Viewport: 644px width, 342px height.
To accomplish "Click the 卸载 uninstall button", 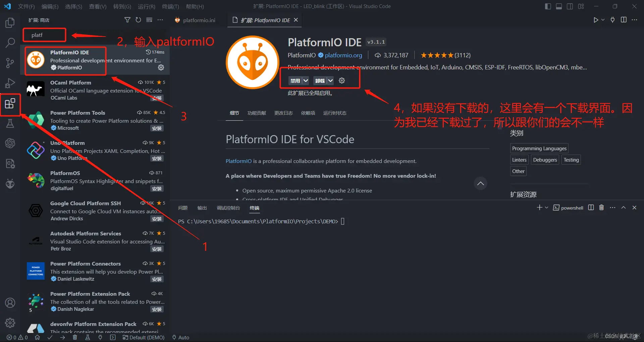I will point(320,80).
